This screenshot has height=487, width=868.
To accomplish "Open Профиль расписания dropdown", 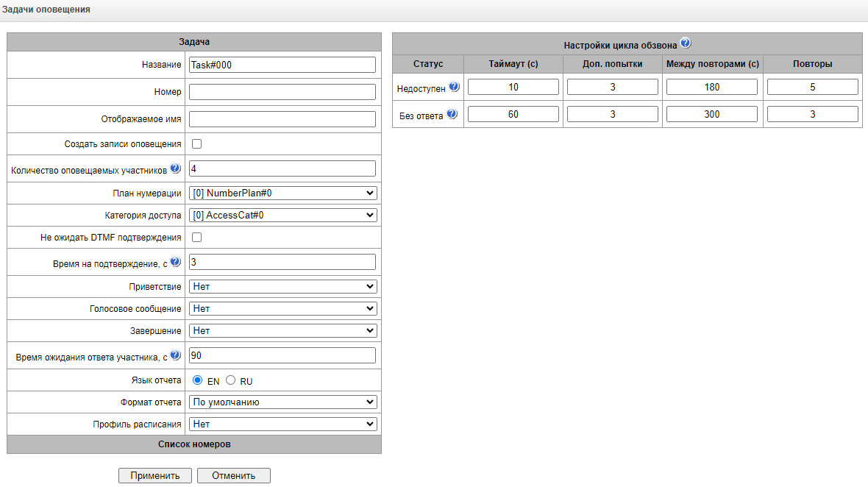I will click(x=283, y=424).
